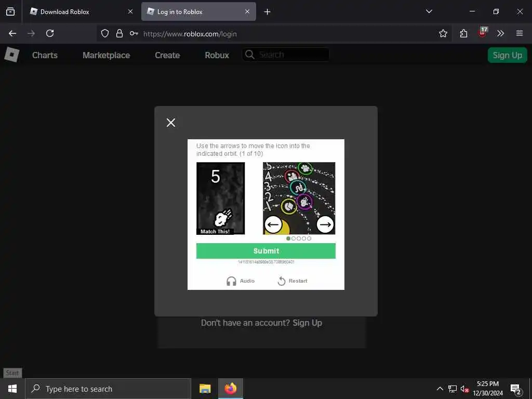Close the Log in to Roblox tab
Screen dimensions: 532x399
tap(247, 12)
